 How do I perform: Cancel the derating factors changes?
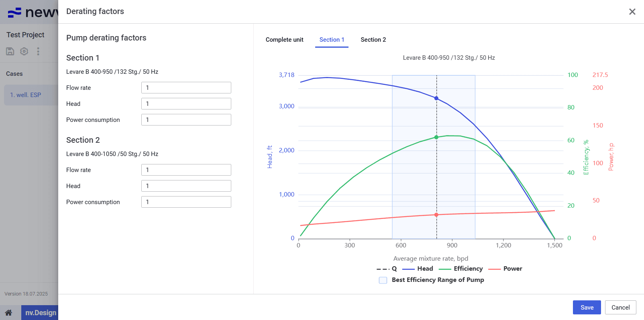[620, 307]
